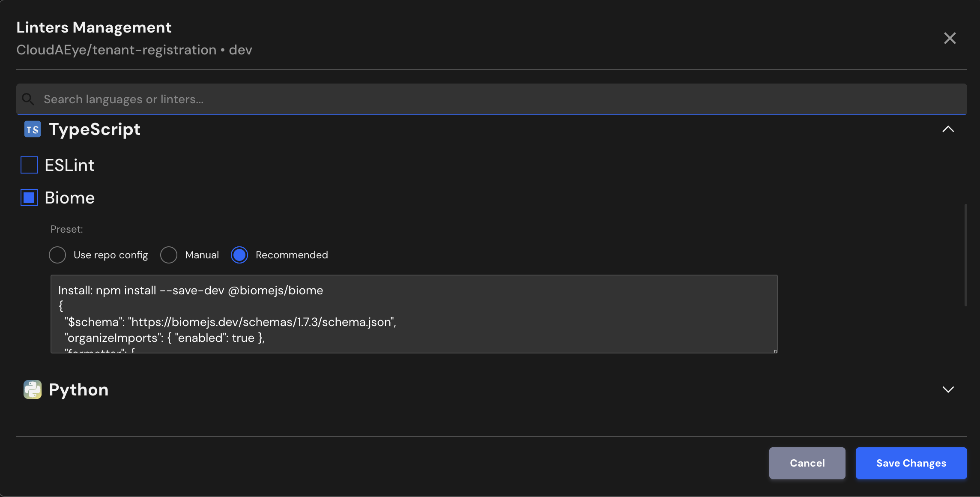
Task: Click the Python logo icon
Action: pyautogui.click(x=33, y=389)
